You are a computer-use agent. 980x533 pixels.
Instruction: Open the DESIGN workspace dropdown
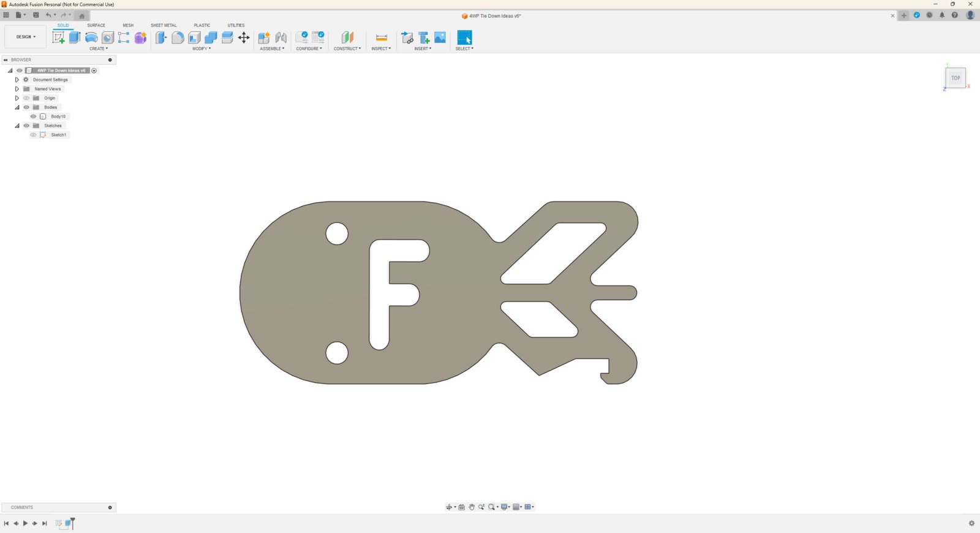[26, 37]
